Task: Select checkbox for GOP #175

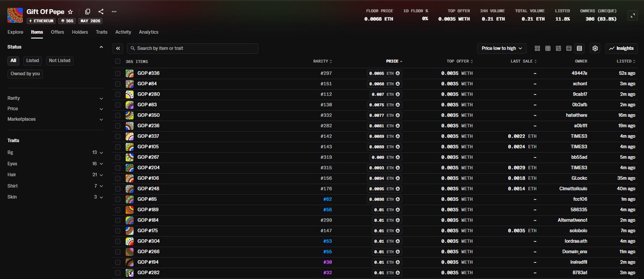Action: [118, 230]
